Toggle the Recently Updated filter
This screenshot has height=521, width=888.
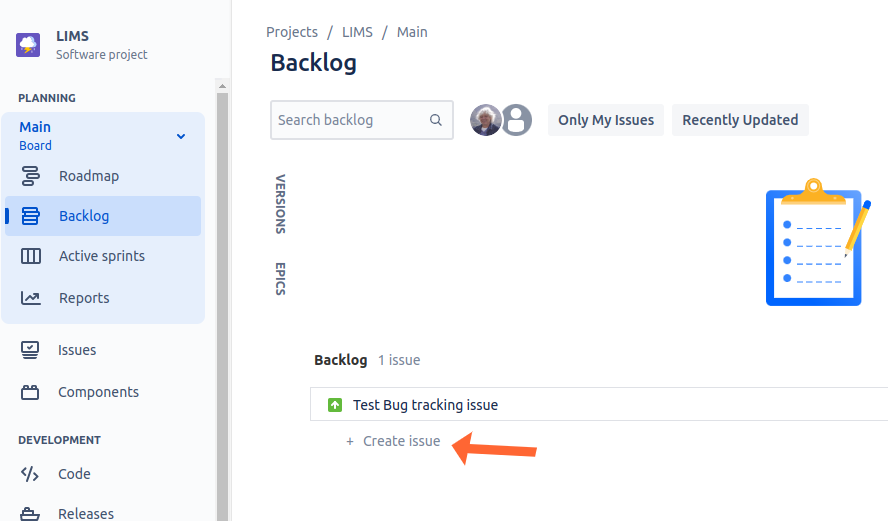click(740, 120)
